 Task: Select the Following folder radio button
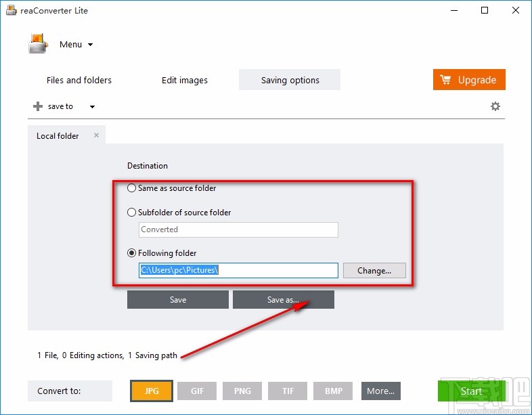(131, 253)
